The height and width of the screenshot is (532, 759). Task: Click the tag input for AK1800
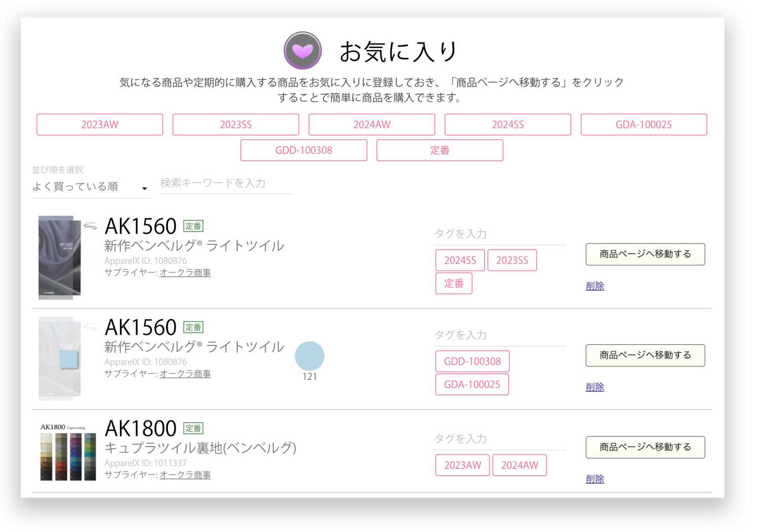[x=499, y=439]
